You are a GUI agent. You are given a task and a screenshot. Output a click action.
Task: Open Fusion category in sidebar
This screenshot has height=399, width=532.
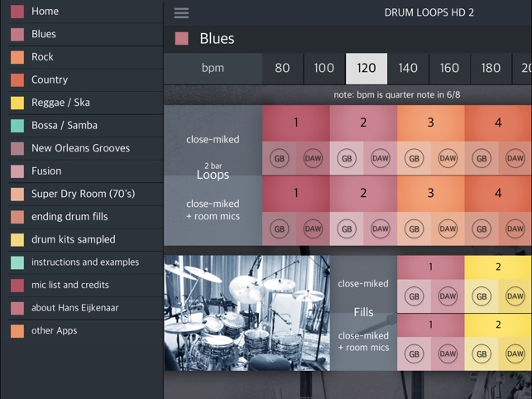(85, 171)
